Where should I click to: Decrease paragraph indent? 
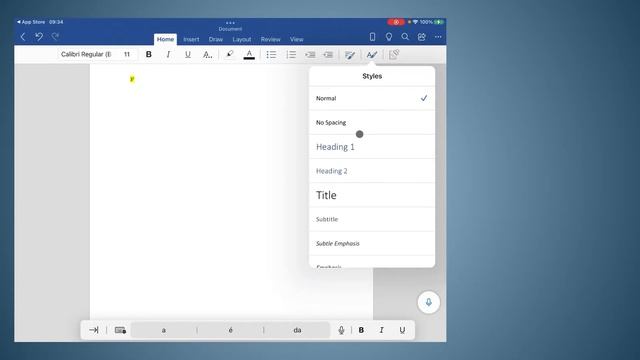pyautogui.click(x=310, y=54)
